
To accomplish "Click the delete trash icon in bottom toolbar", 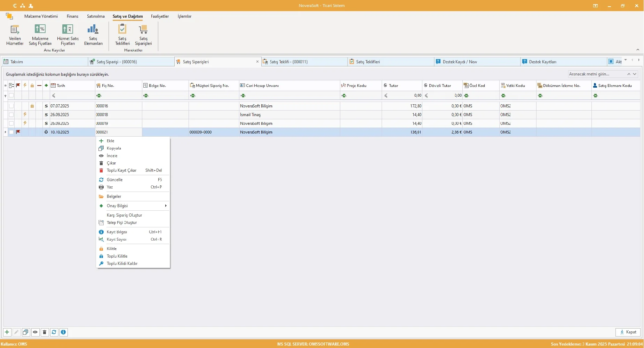I will tap(45, 332).
